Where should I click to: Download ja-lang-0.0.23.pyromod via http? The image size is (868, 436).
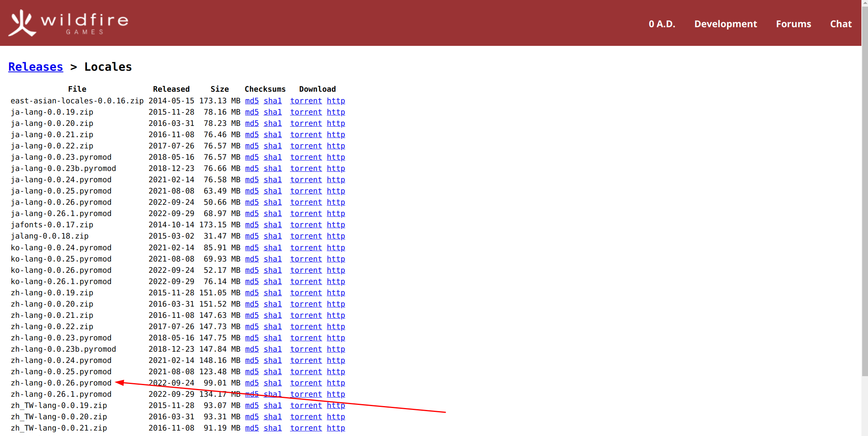coord(336,157)
